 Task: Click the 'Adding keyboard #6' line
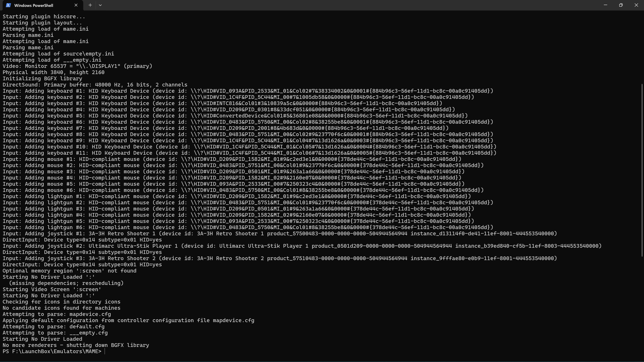point(248,122)
